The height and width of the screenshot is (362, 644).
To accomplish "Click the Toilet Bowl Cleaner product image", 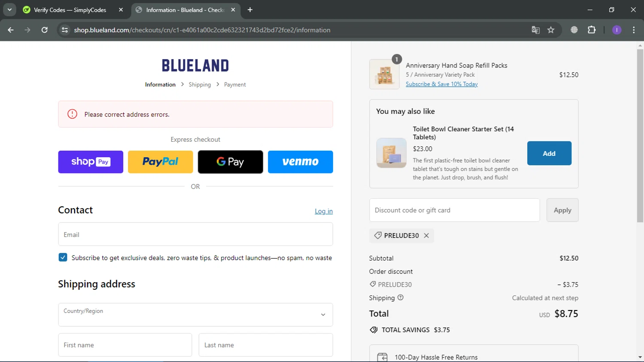I will tap(391, 153).
